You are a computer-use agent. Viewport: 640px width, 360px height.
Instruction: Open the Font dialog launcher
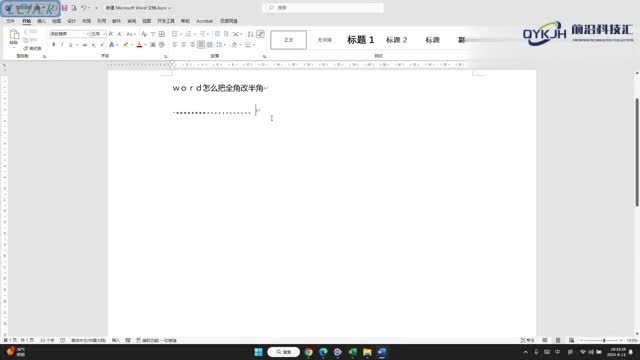pos(166,56)
